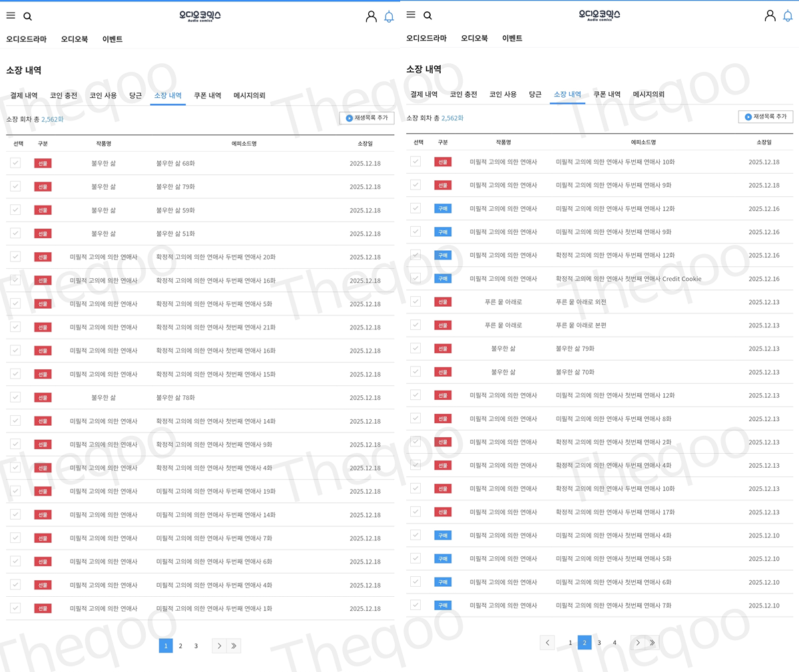Open the 오디오드라마 menu in the right page
Image resolution: width=799 pixels, height=672 pixels.
(x=426, y=39)
